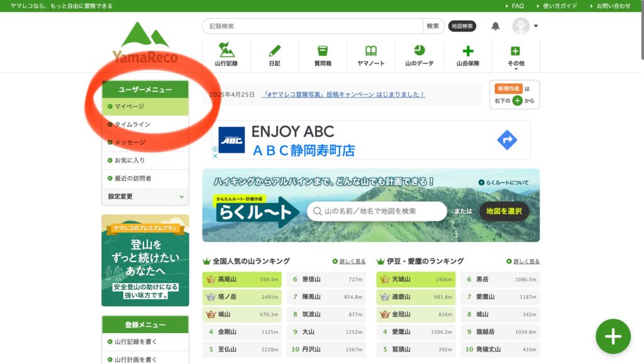This screenshot has height=364, width=644.
Task: Open the user avatar dropdown
Action: coord(525,26)
